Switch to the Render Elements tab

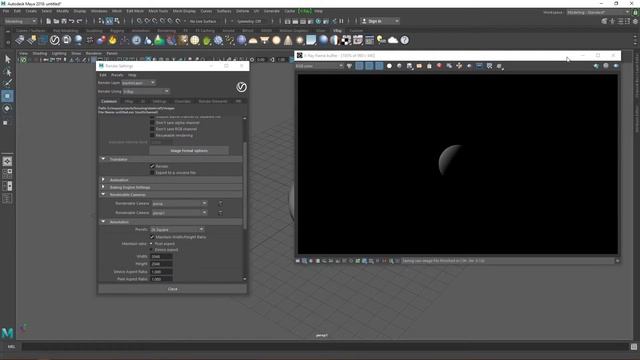click(213, 101)
